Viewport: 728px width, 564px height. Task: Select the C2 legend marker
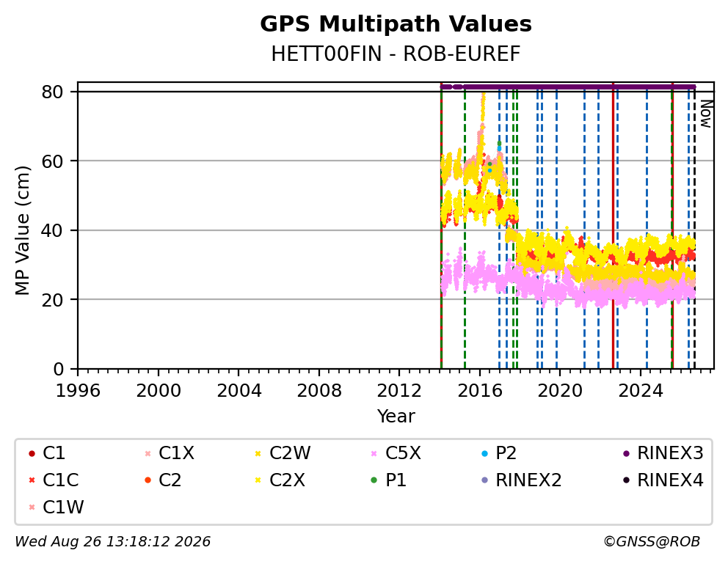(x=148, y=480)
